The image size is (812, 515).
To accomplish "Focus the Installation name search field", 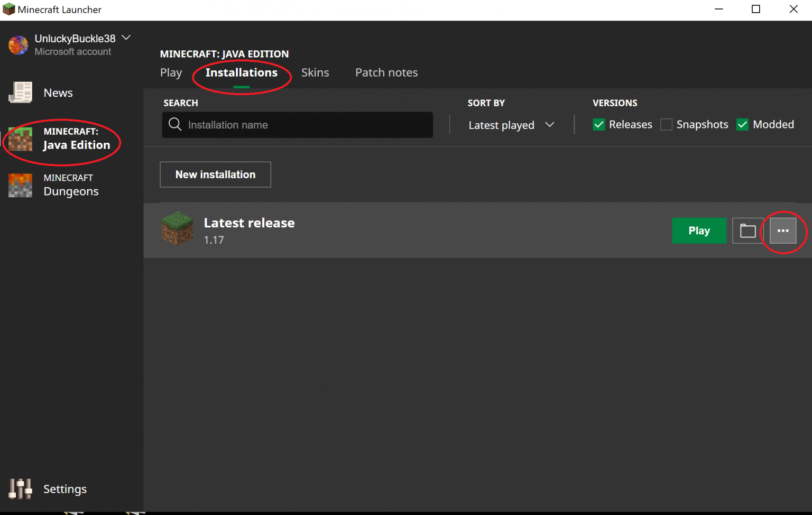I will tap(307, 125).
